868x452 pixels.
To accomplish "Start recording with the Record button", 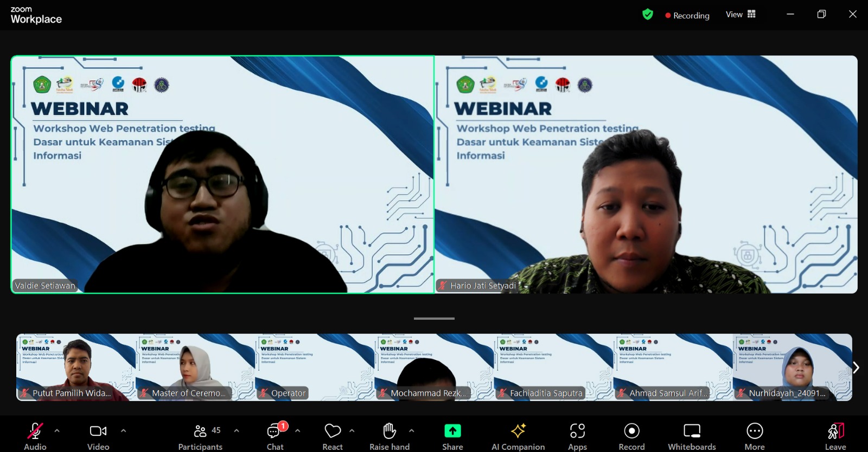I will (631, 436).
